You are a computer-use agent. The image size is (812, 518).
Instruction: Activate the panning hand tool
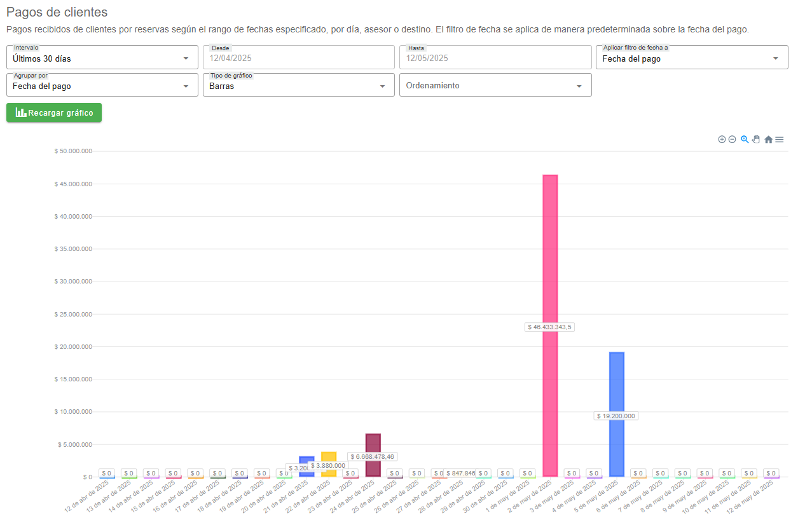[756, 139]
